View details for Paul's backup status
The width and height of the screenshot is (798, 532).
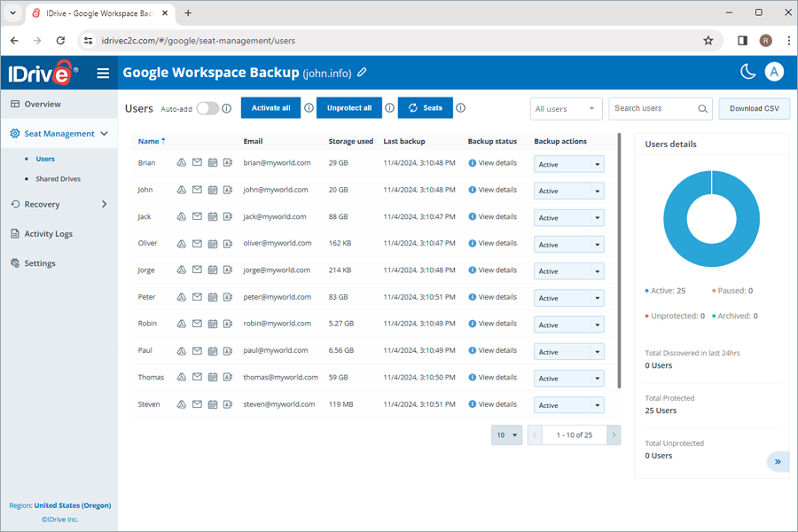(492, 350)
